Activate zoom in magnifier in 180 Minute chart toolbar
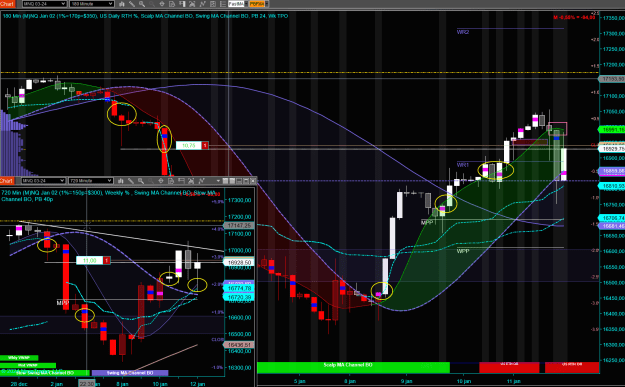The width and height of the screenshot is (625, 387). [142, 4]
